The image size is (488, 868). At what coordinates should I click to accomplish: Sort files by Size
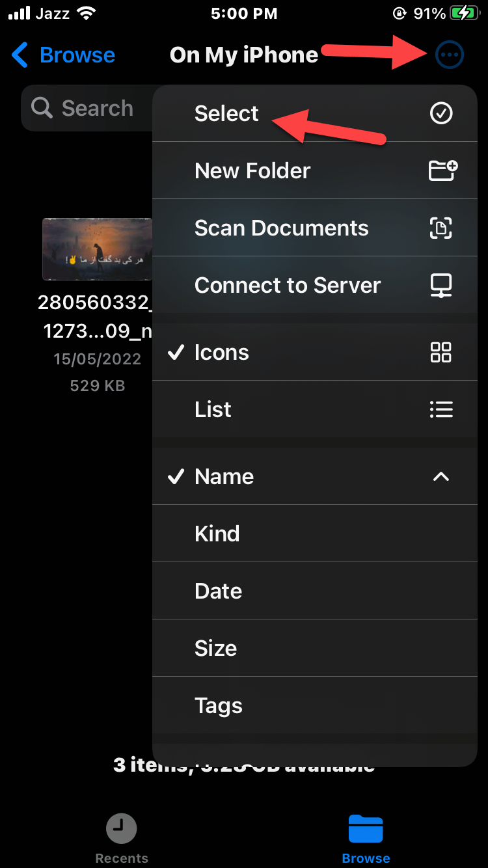[216, 648]
